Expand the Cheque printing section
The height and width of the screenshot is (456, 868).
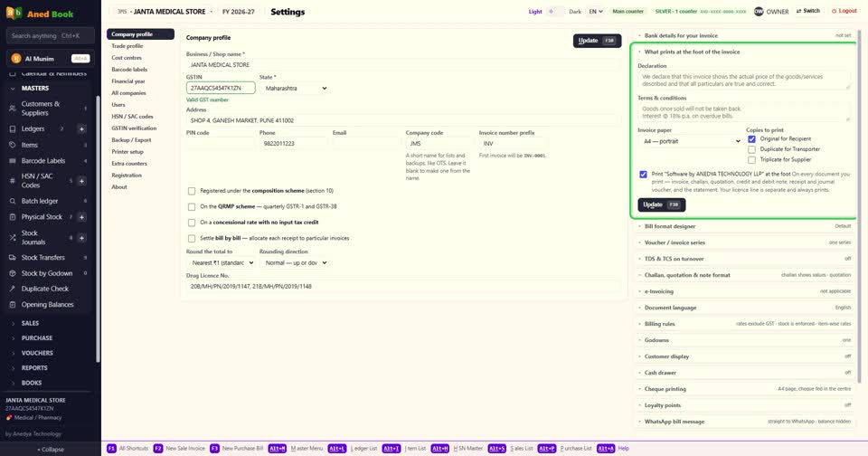744,389
